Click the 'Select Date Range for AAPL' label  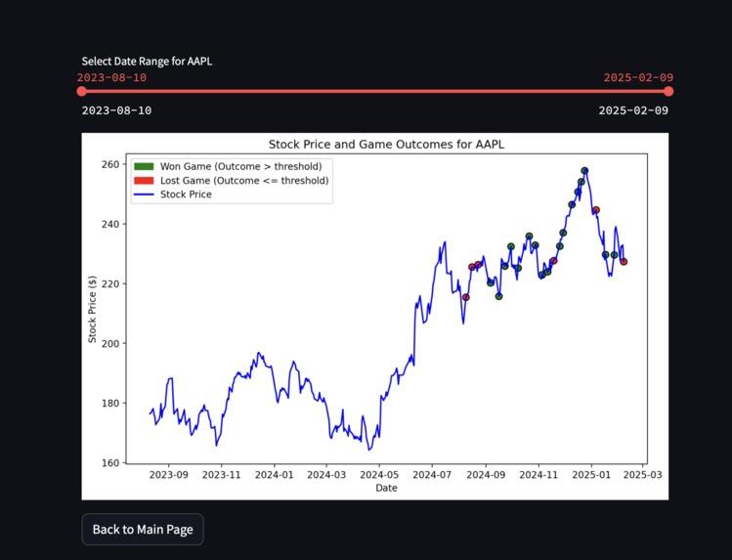pyautogui.click(x=147, y=62)
